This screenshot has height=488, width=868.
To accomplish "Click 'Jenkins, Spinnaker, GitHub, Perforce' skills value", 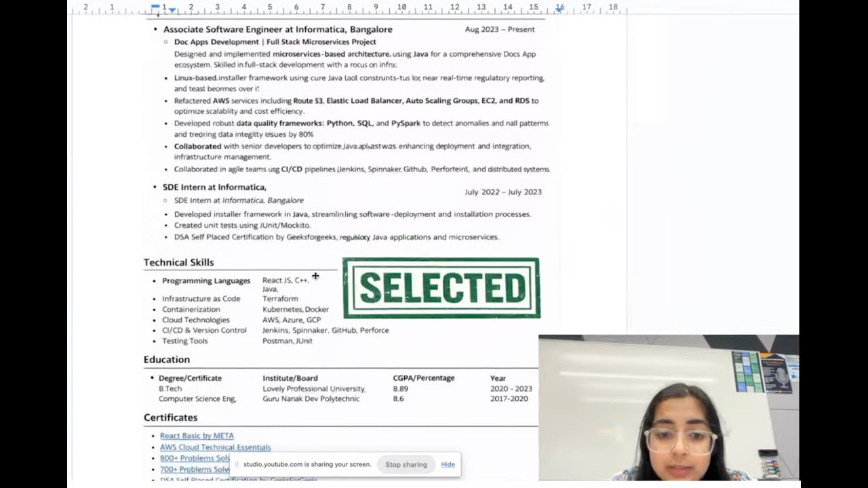I will coord(325,330).
